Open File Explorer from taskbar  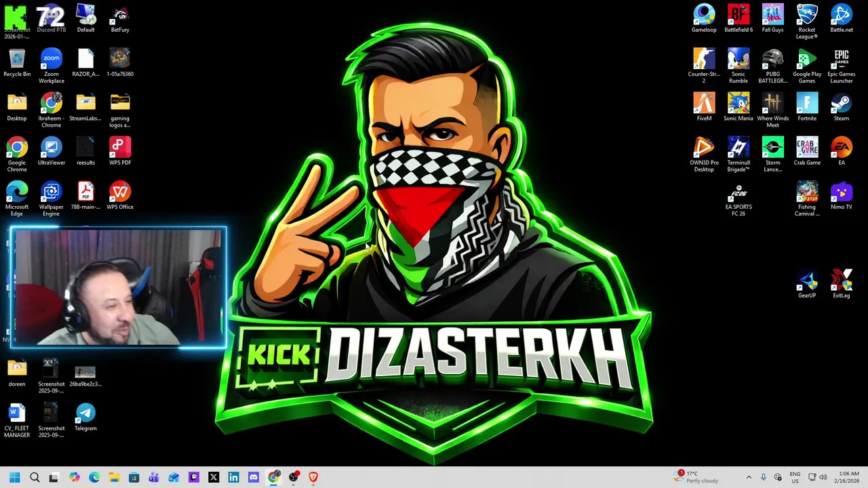pyautogui.click(x=114, y=477)
